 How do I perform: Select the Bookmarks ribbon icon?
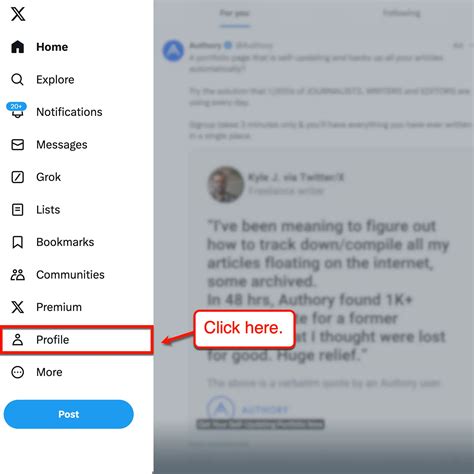[x=17, y=242]
